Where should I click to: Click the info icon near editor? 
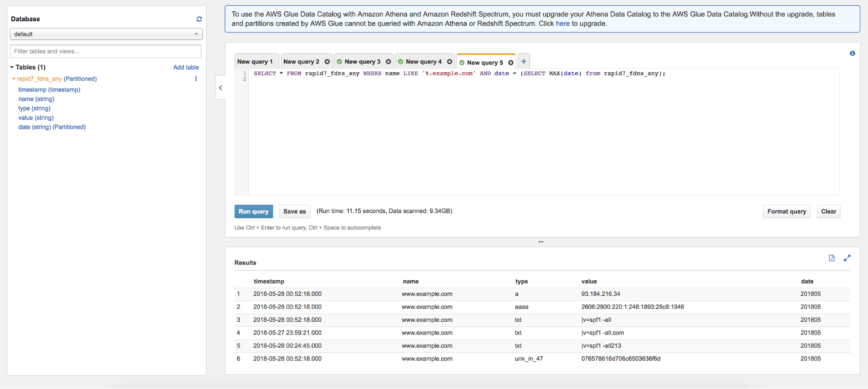pyautogui.click(x=852, y=53)
